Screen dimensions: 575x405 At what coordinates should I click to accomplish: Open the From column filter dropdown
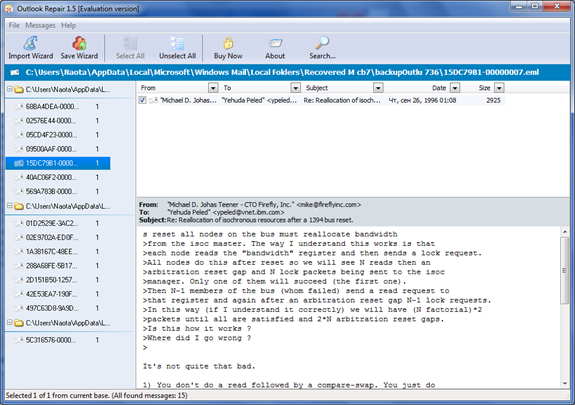tap(213, 88)
